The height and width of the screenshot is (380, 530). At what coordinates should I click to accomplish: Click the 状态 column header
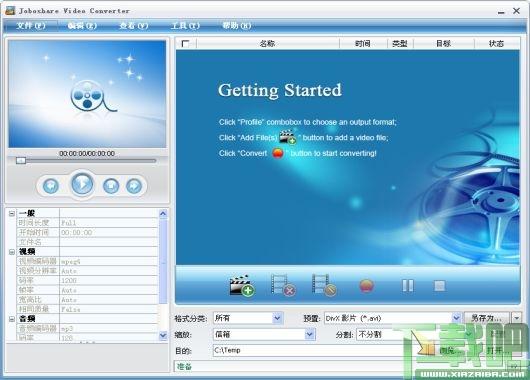pos(496,44)
